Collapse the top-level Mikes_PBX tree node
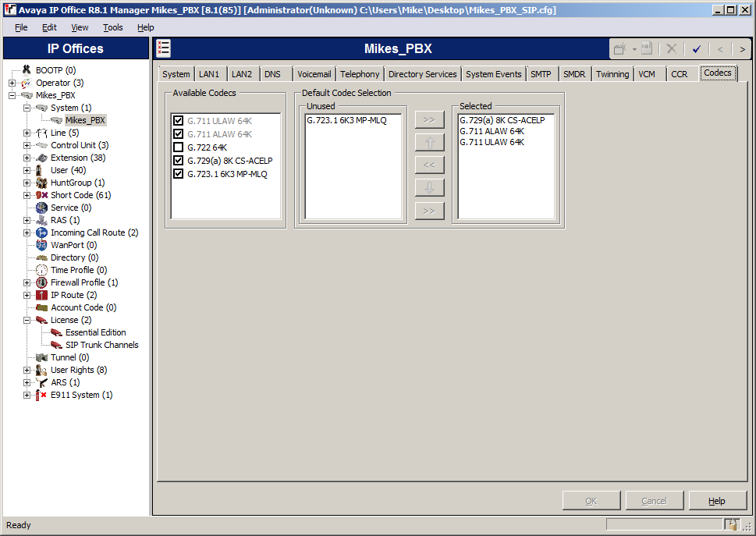Screen dimensions: 756x536 12,95
